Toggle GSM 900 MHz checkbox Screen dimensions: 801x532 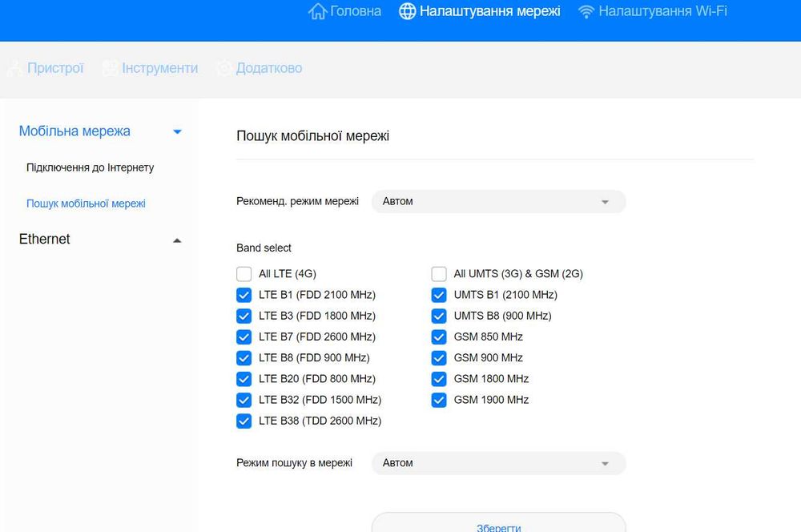click(x=439, y=357)
